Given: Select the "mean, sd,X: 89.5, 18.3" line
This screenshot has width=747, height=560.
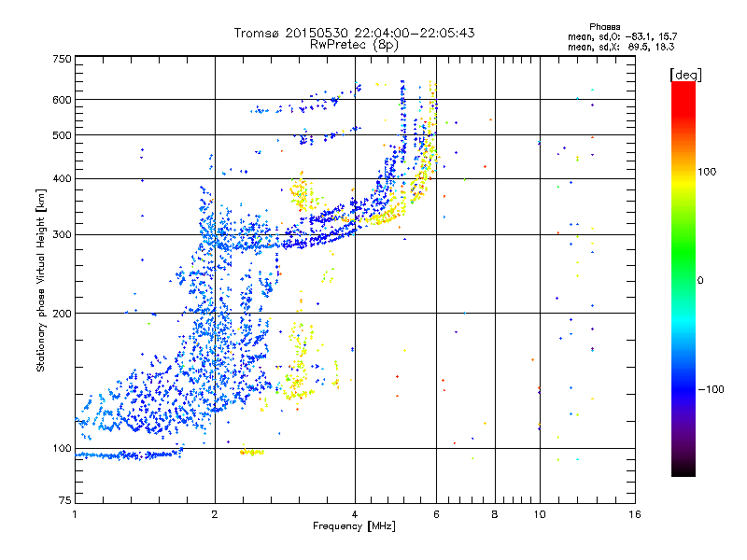Looking at the screenshot, I should click(621, 47).
